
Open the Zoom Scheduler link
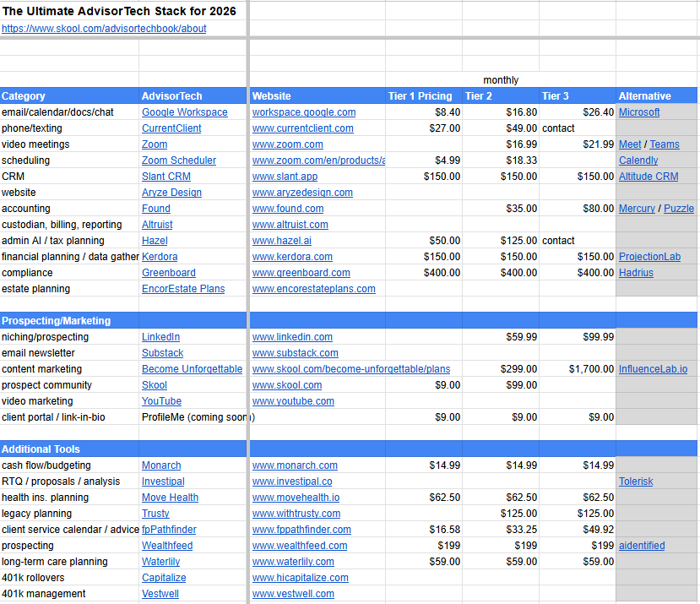point(179,161)
